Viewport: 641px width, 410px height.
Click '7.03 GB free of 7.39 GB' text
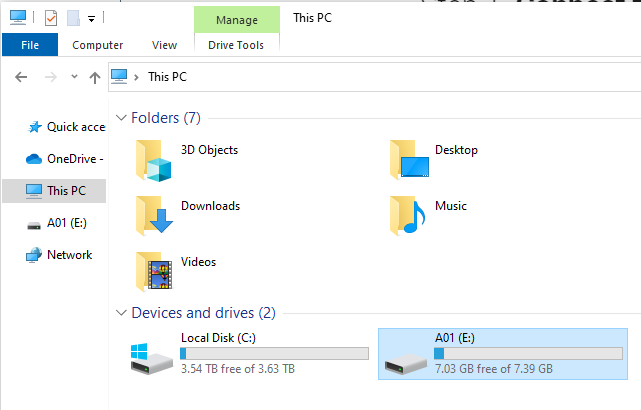tap(494, 369)
